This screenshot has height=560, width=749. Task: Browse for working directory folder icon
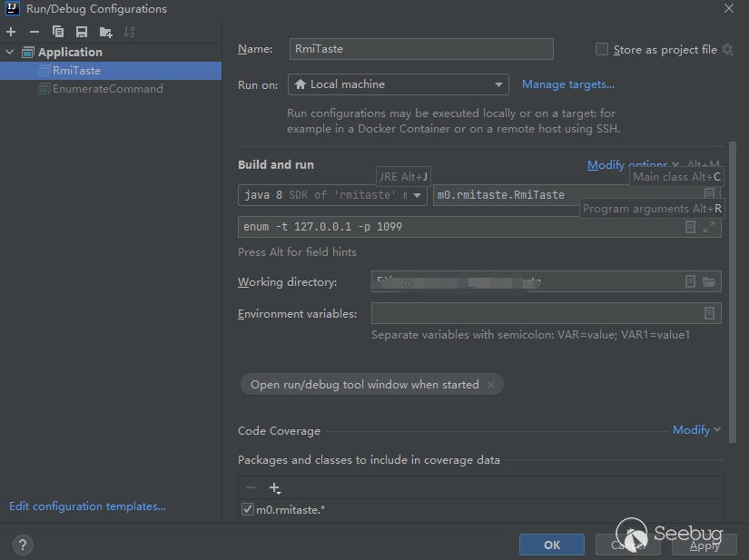(x=709, y=282)
